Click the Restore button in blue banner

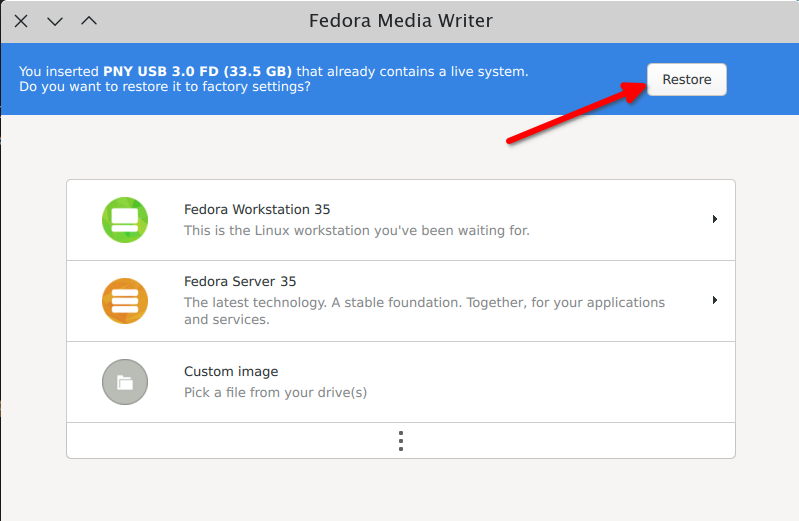686,80
